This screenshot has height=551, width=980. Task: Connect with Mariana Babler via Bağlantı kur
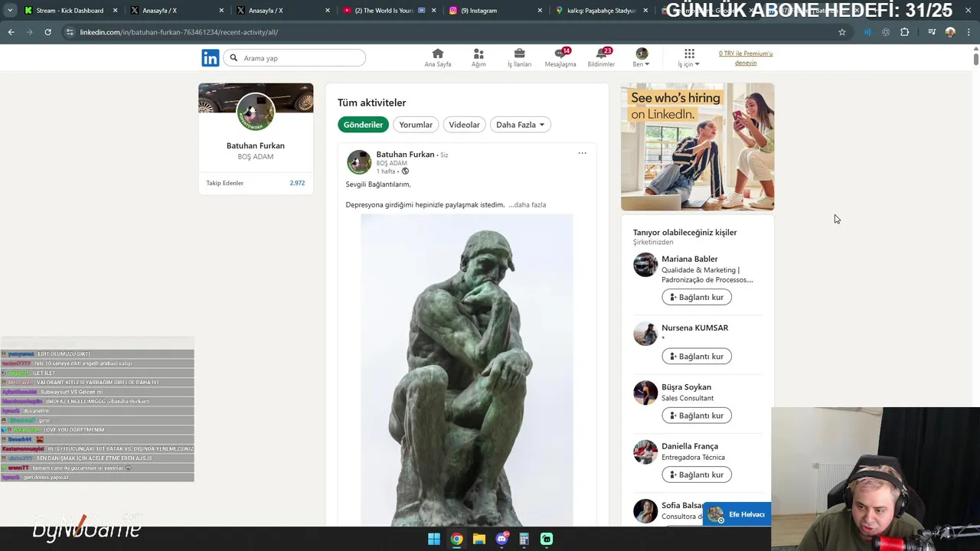pos(697,297)
